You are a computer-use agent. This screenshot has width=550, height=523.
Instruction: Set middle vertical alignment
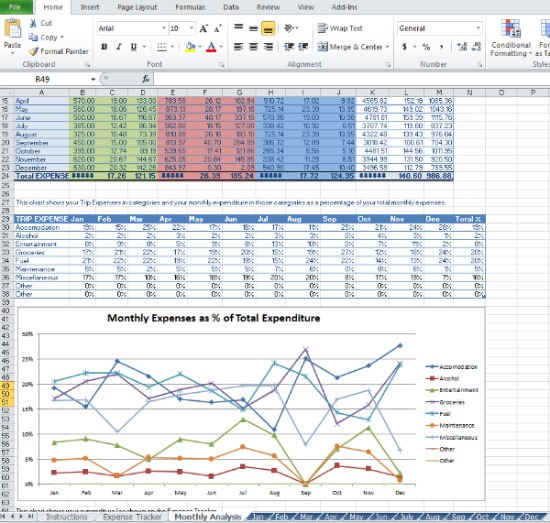[253, 28]
